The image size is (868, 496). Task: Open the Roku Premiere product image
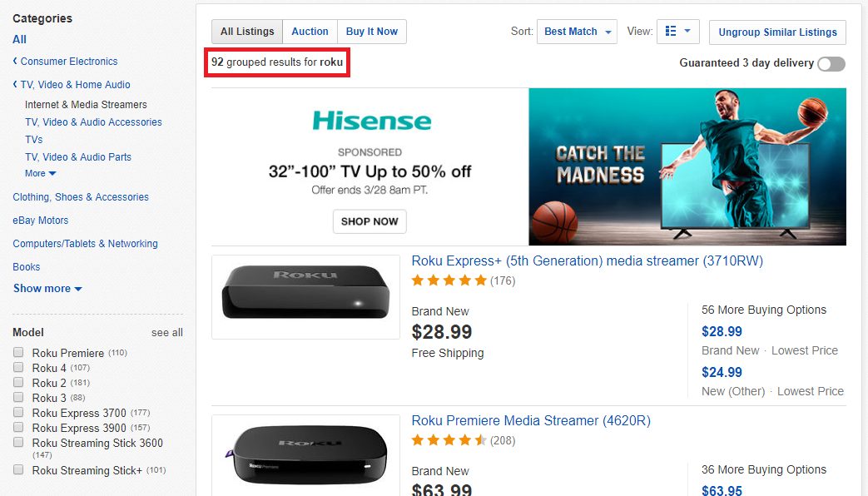tap(305, 455)
